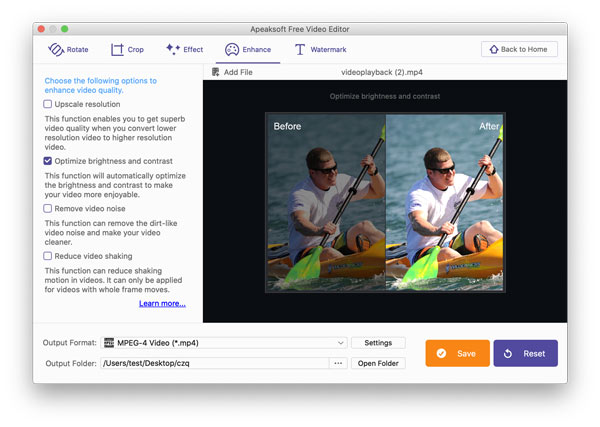Click the Output Folder path field
The width and height of the screenshot is (600, 427).
point(215,363)
